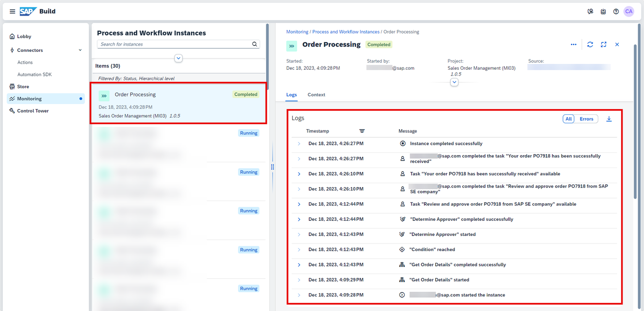Click the green Completed status badge in header

[x=379, y=45]
